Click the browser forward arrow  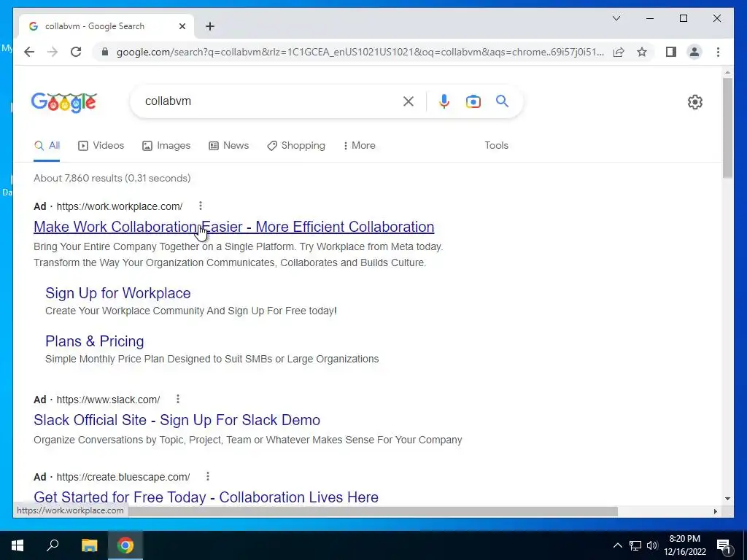pyautogui.click(x=53, y=52)
